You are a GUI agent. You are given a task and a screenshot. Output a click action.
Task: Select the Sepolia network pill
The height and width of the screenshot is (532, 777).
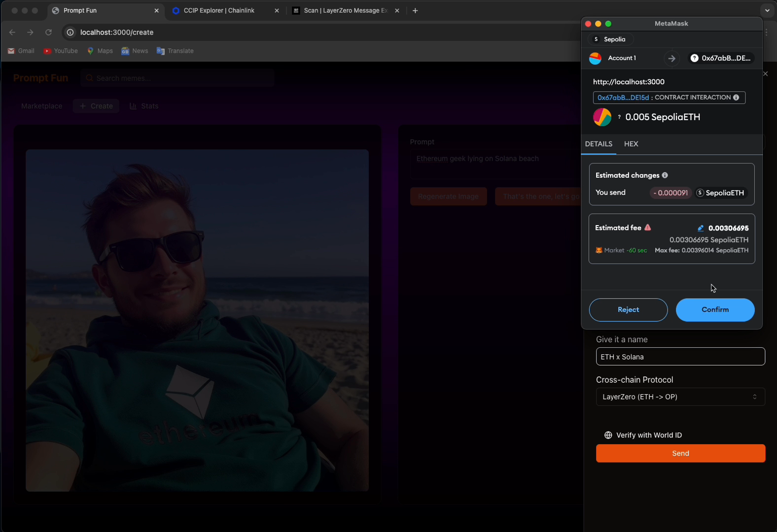click(610, 39)
